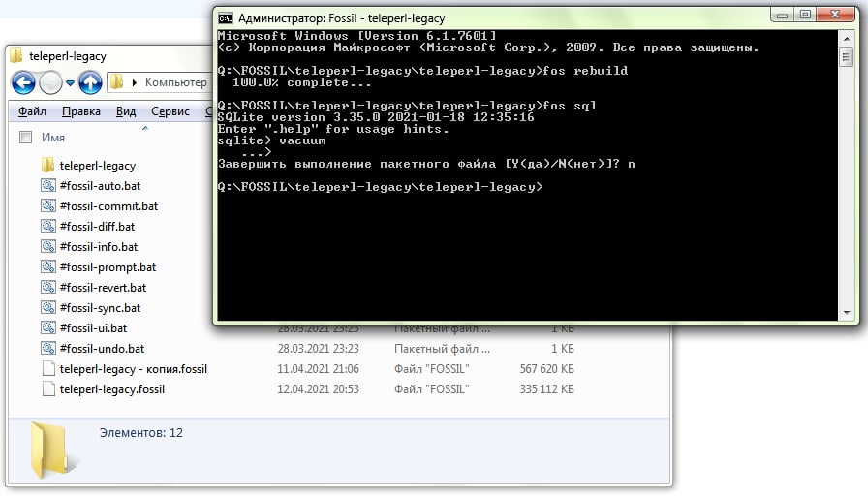Screen dimensions: 868x496
Task: Click the size value 335 112 КБ
Action: tap(546, 389)
